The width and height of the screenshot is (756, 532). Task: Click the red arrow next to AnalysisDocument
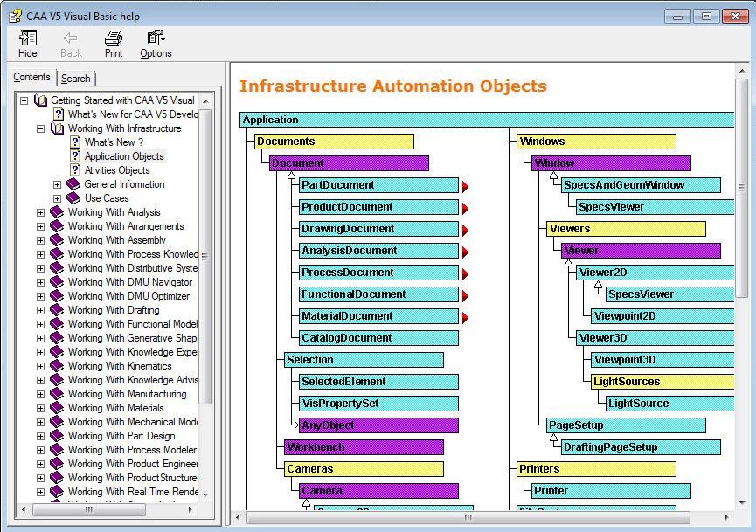pyautogui.click(x=465, y=252)
